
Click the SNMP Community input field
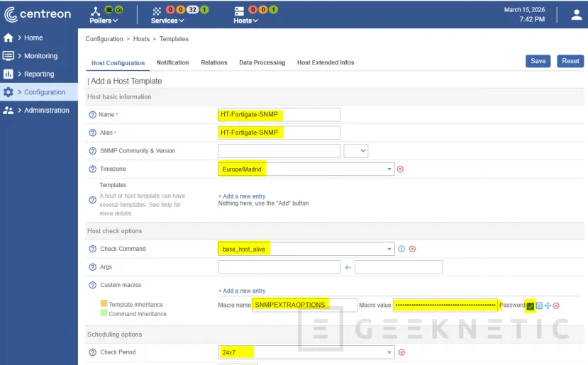[279, 151]
